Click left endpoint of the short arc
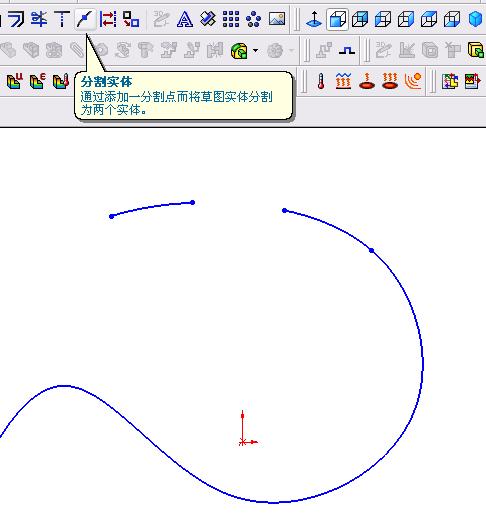 pos(111,216)
